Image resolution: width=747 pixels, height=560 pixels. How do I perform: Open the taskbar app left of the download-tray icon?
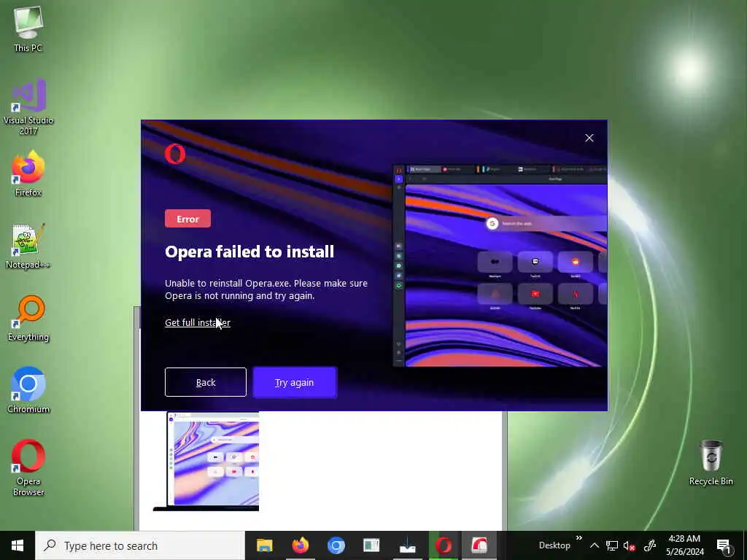[x=371, y=545]
